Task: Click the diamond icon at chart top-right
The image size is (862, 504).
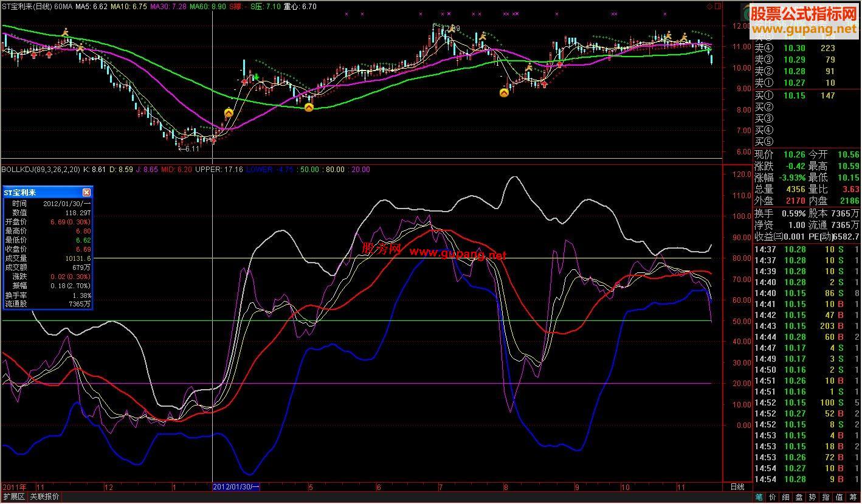Action: [709, 6]
